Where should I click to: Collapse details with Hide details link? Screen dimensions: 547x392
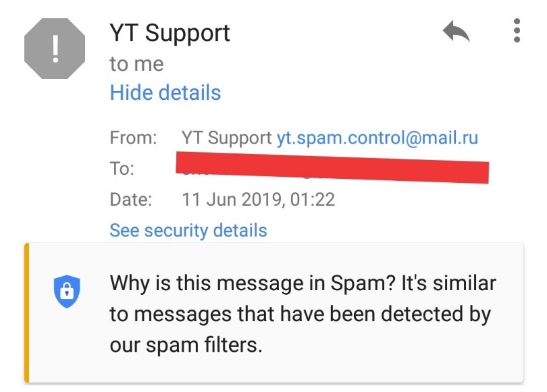pyautogui.click(x=165, y=92)
